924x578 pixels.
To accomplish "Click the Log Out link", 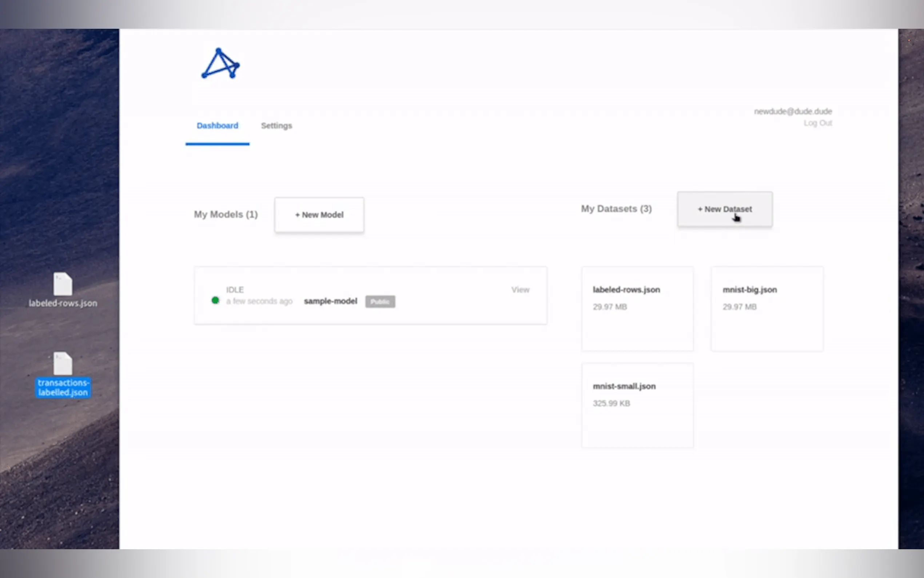I will coord(817,123).
